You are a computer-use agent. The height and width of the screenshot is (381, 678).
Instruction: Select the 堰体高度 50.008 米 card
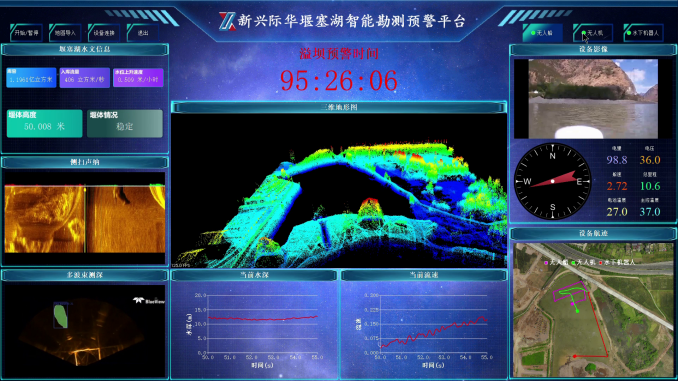click(45, 123)
